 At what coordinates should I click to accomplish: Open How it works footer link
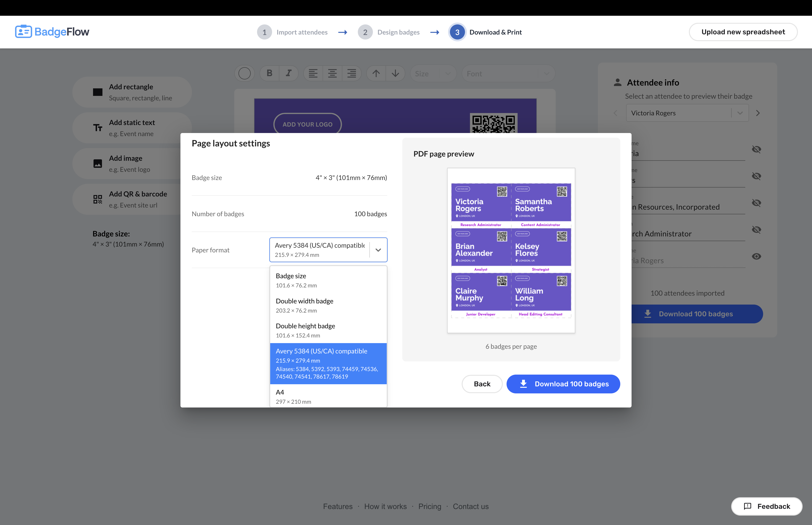(x=385, y=506)
